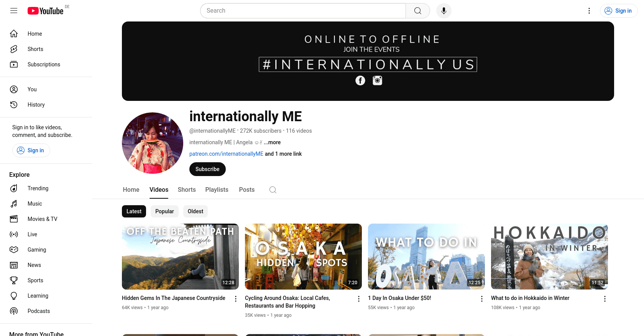Click in the Search input field
The width and height of the screenshot is (644, 336).
pos(303,11)
